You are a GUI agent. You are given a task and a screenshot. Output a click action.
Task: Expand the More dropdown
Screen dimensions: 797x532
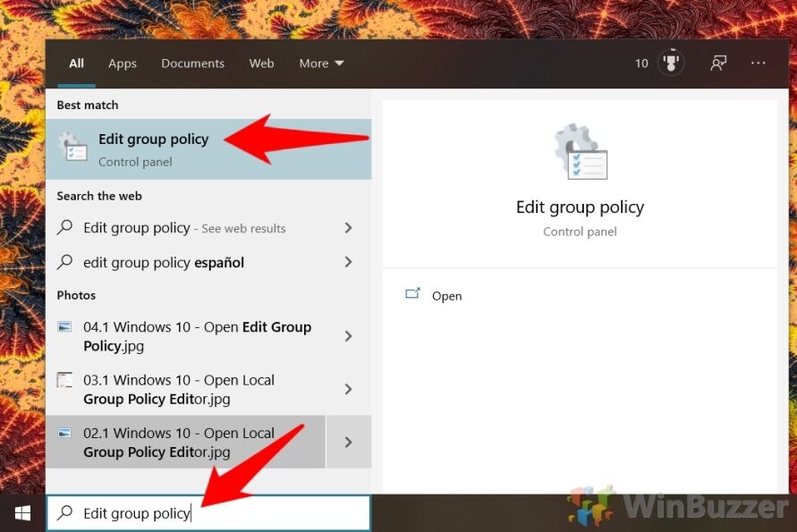tap(321, 63)
